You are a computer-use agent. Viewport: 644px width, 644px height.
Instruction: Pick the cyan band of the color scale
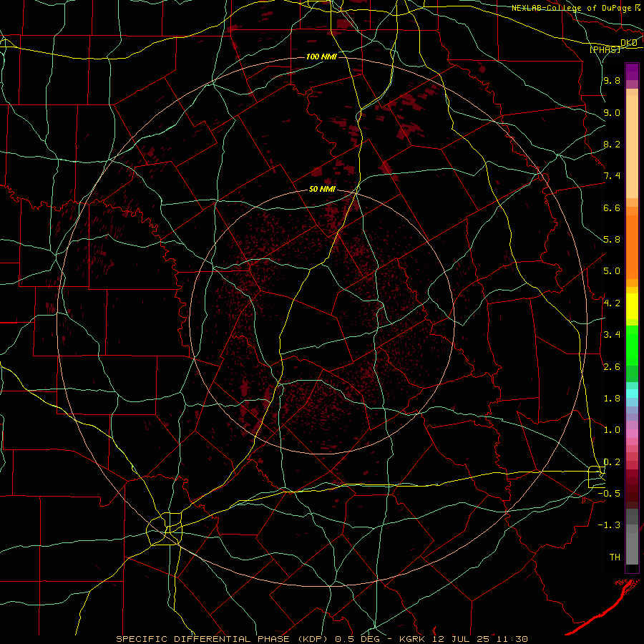tap(632, 393)
